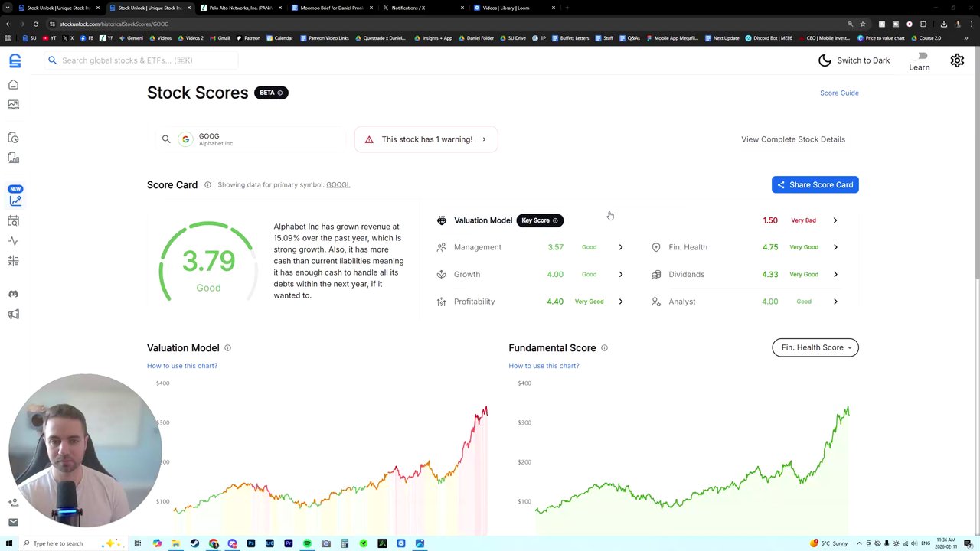This screenshot has width=980, height=551.
Task: Open the megaphone announcements icon in sidebar
Action: (x=13, y=315)
